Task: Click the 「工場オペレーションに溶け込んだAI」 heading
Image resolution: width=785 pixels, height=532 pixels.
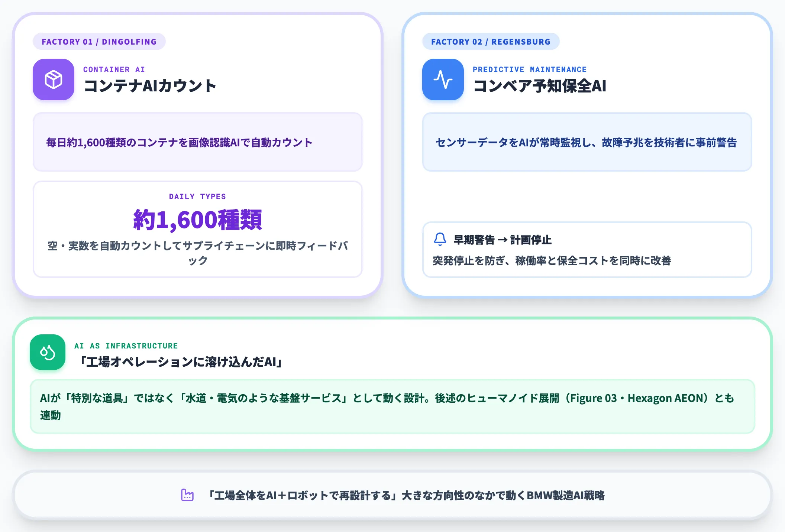Action: pyautogui.click(x=181, y=362)
